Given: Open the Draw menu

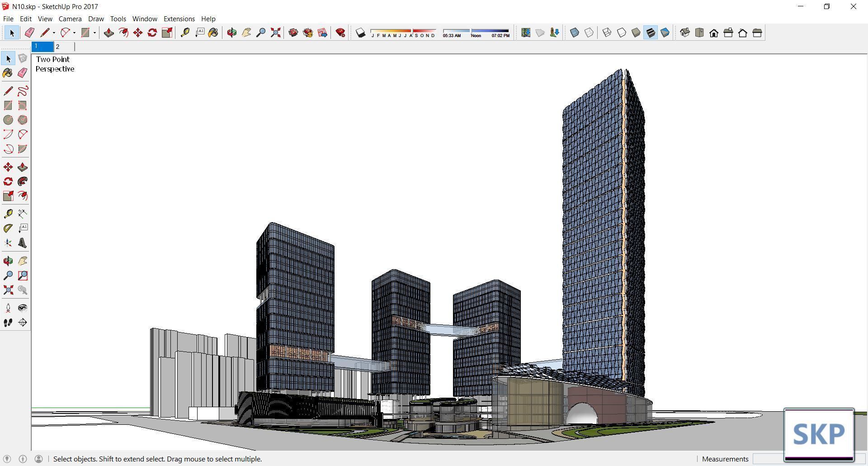Looking at the screenshot, I should click(x=96, y=19).
